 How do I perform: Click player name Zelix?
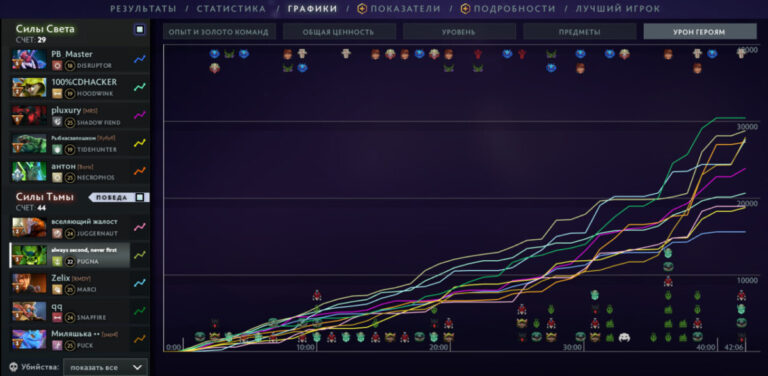coord(61,278)
